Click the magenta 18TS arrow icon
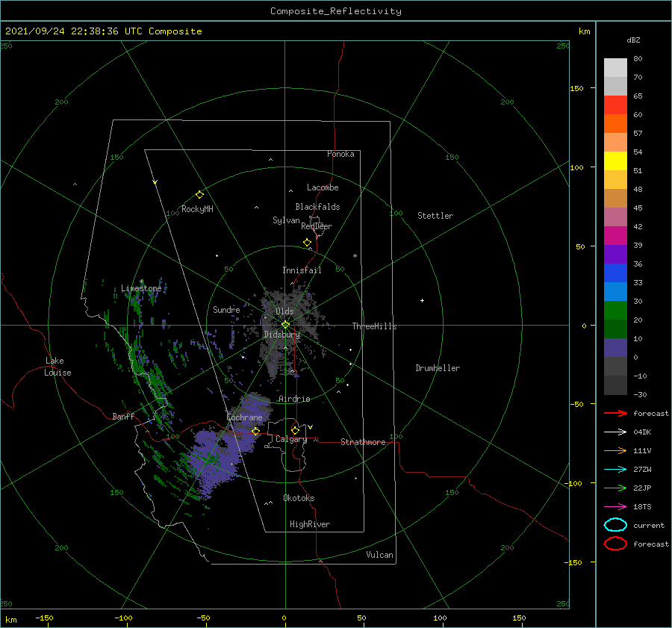 point(615,507)
